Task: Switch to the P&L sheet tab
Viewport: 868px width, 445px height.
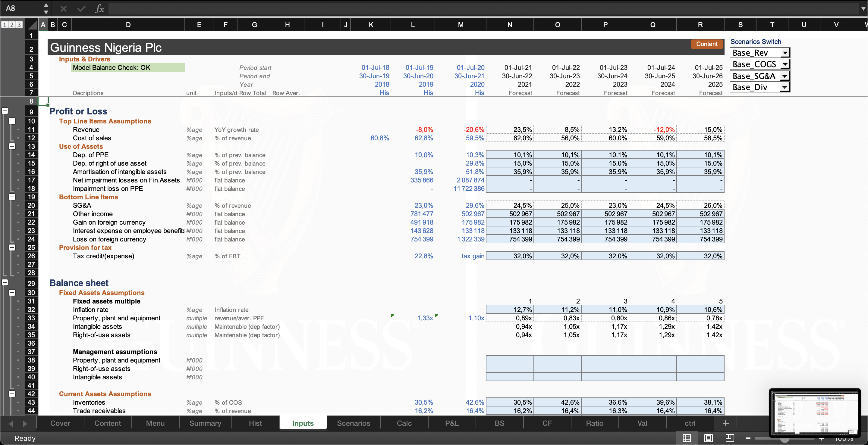Action: pos(452,423)
